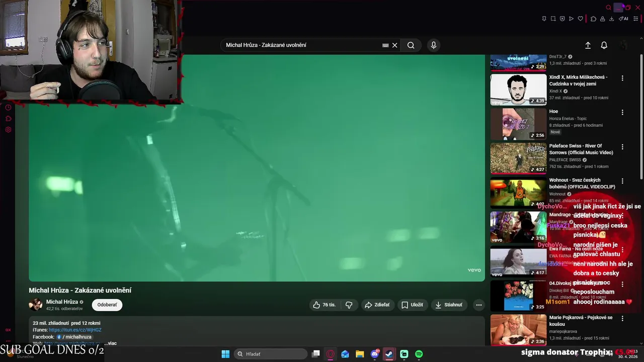Viewport: 644px width, 362px height.
Task: Expand description with ...viac
Action: (111, 343)
